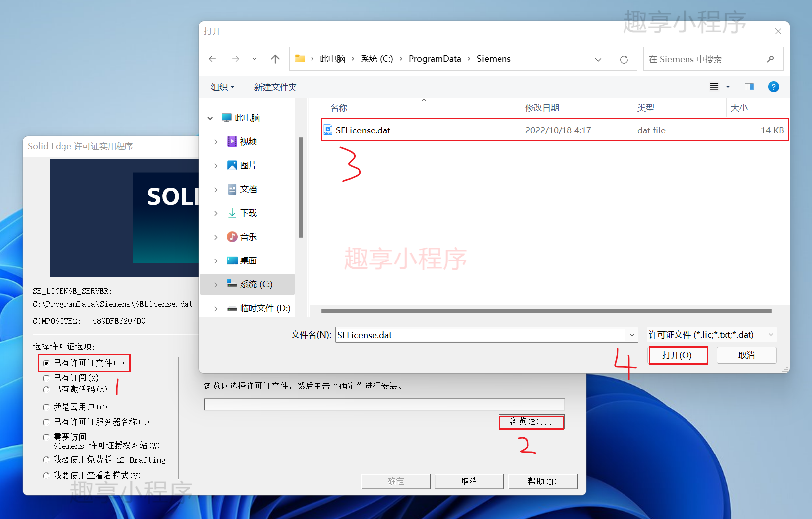Image resolution: width=812 pixels, height=519 pixels.
Task: Sort files by 名称 column
Action: click(x=339, y=108)
